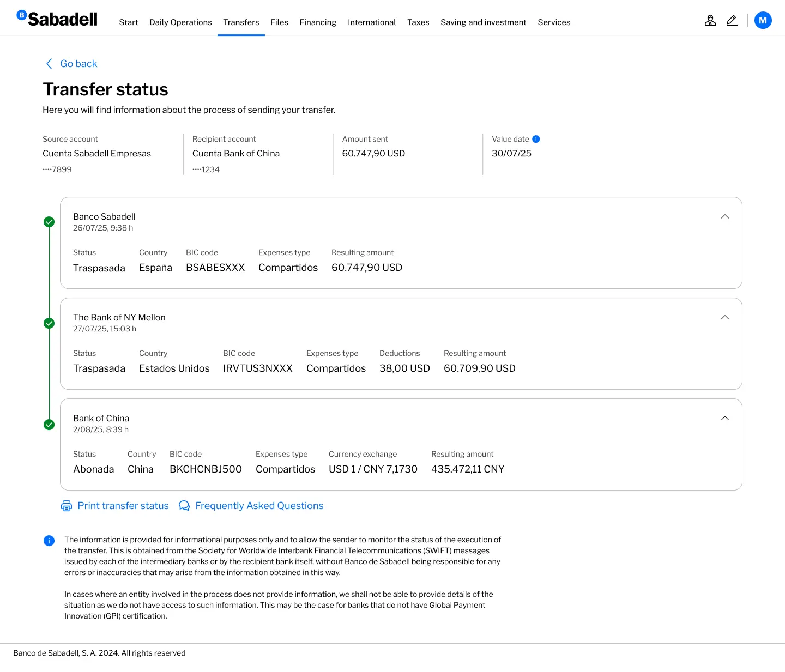Click the Transfer status heading
The height and width of the screenshot is (672, 785).
click(105, 89)
